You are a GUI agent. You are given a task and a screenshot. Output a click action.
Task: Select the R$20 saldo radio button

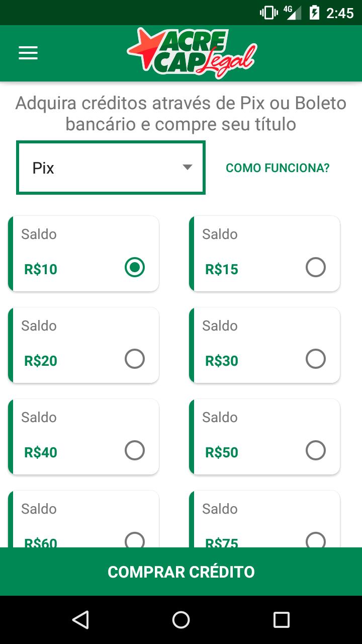tap(135, 359)
